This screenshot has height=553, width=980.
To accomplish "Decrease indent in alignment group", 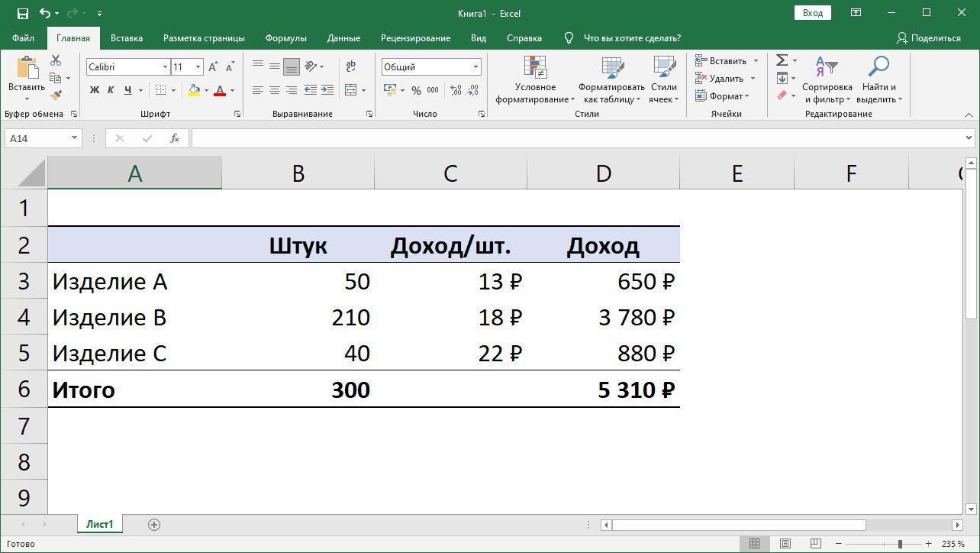I will click(x=311, y=90).
